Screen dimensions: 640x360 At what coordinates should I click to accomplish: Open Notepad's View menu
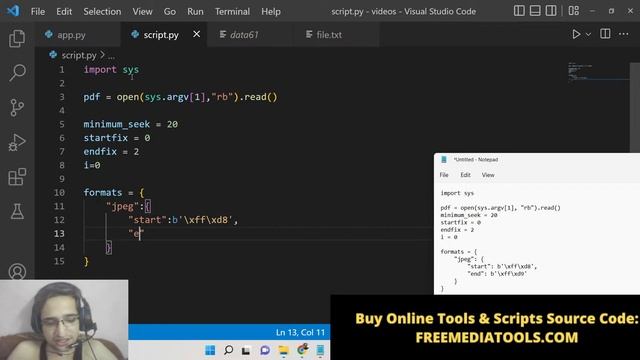[488, 175]
